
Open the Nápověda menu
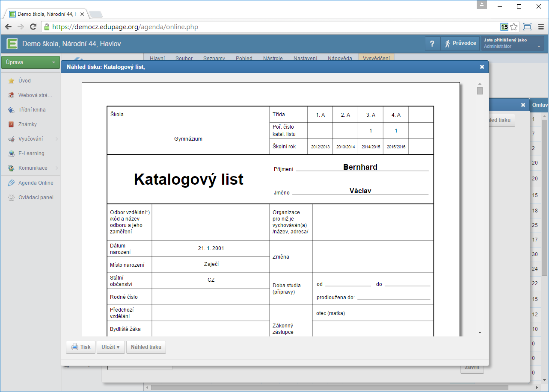coord(340,58)
